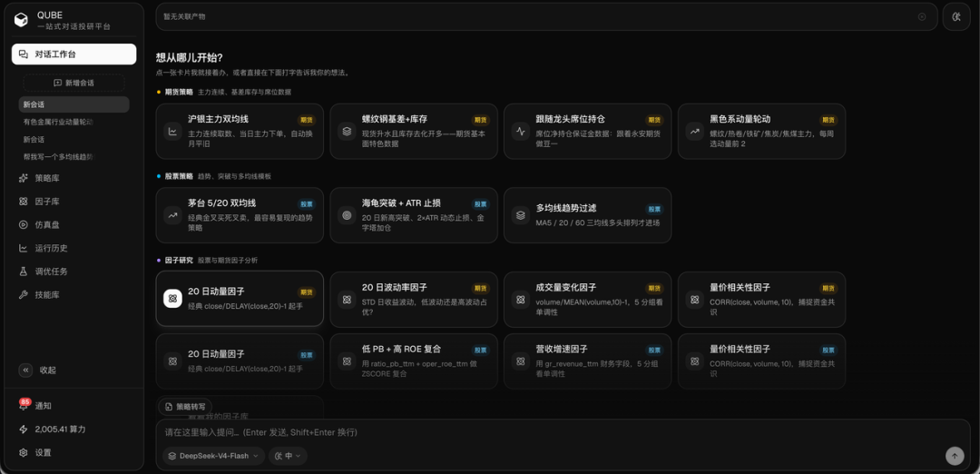Image resolution: width=980 pixels, height=474 pixels.
Task: Click the 多均线趋势过滤 card title
Action: pyautogui.click(x=565, y=208)
